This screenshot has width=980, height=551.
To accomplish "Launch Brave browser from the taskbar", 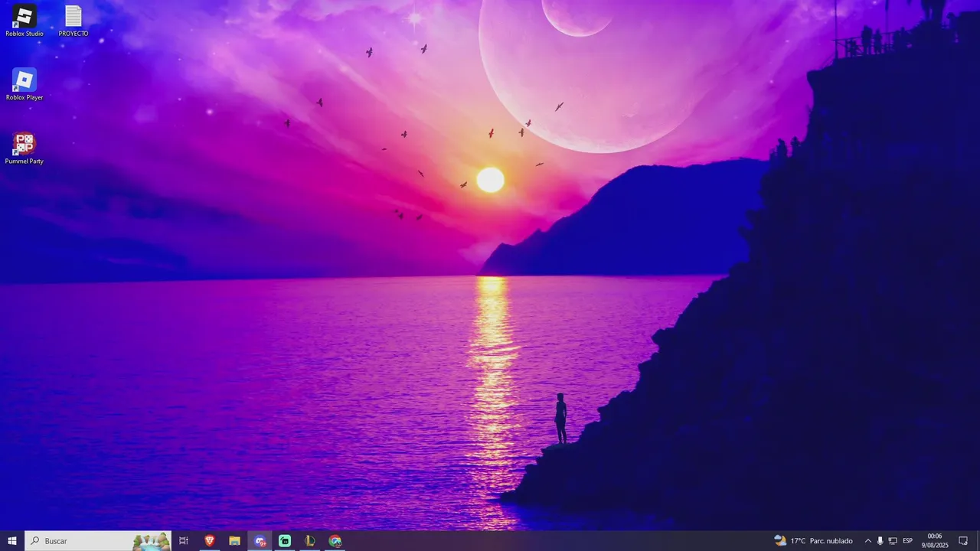I will [x=209, y=541].
